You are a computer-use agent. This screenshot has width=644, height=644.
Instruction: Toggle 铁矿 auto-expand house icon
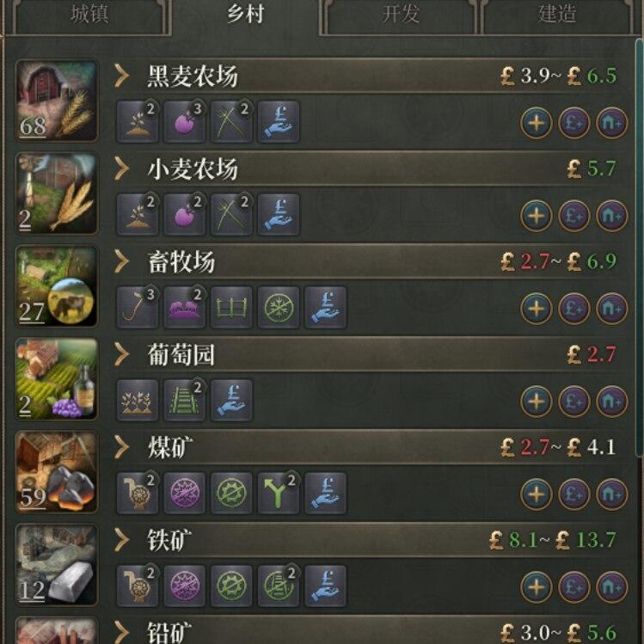611,587
